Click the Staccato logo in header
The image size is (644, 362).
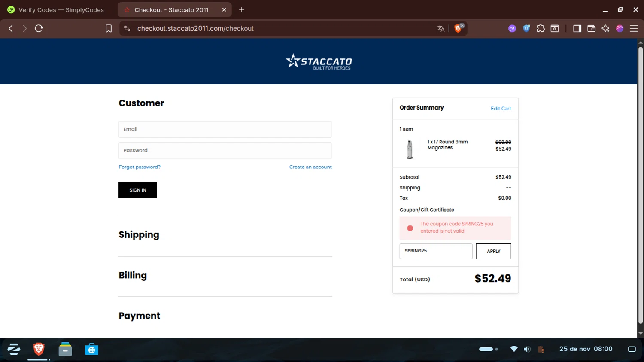tap(319, 61)
